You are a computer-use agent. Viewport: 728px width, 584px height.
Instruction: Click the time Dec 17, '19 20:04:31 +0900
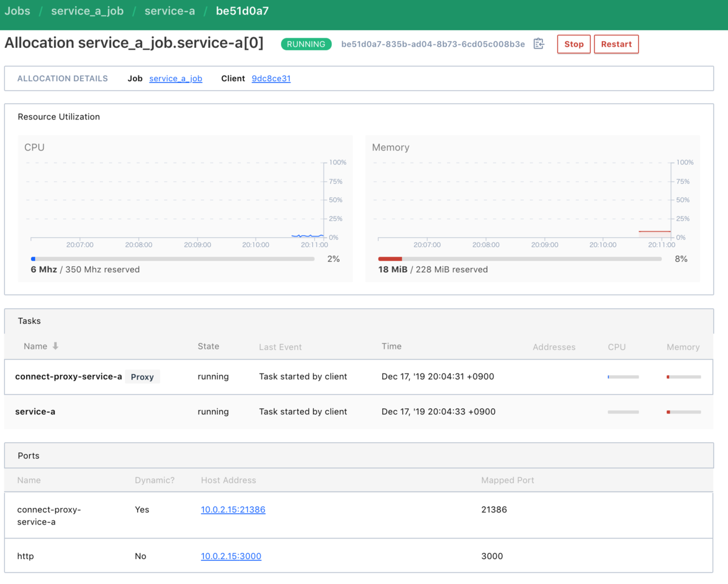(x=438, y=377)
